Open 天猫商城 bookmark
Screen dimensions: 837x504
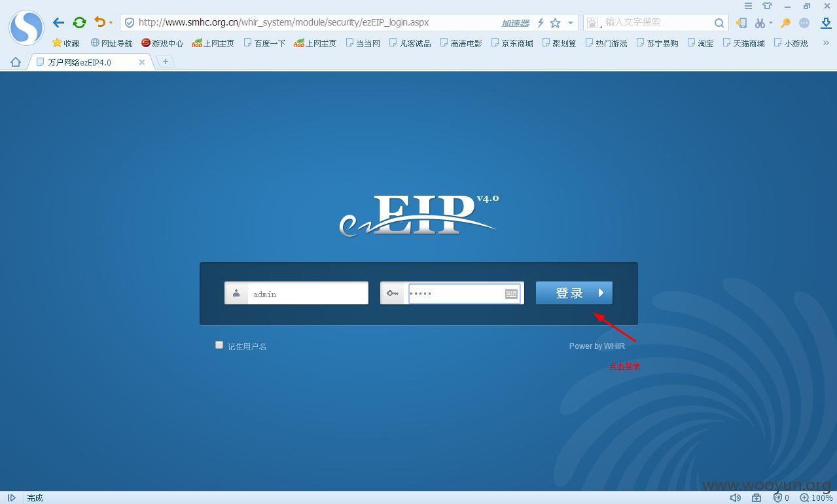[x=744, y=43]
